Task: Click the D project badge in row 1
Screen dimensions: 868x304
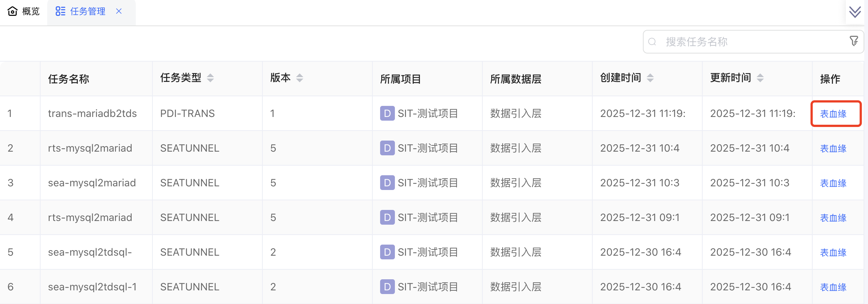Action: (x=387, y=114)
